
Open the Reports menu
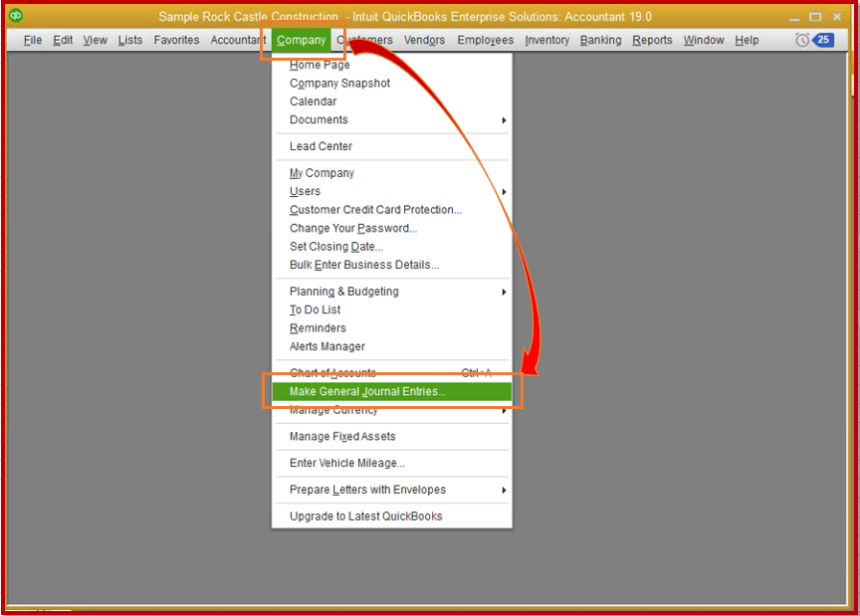point(652,40)
